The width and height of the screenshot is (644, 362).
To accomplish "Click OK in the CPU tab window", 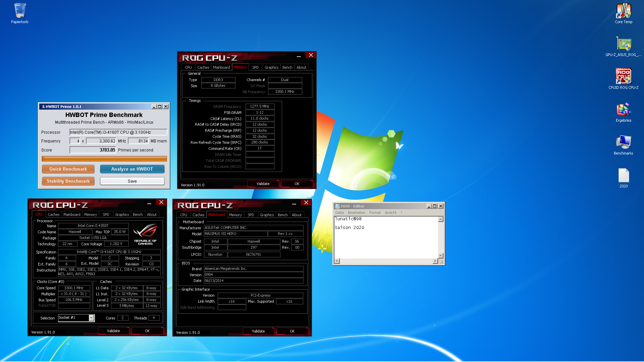I will pyautogui.click(x=147, y=331).
